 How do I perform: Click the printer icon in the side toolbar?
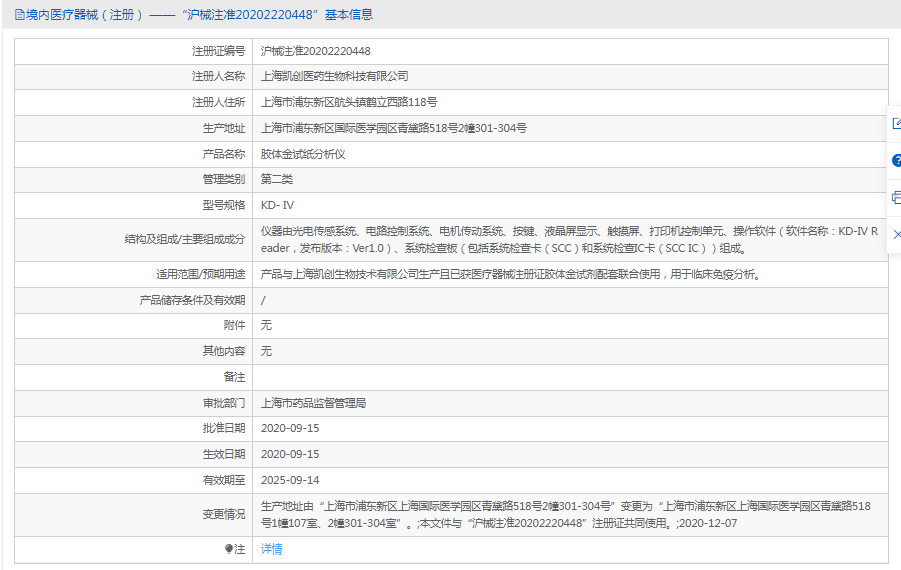[x=896, y=198]
